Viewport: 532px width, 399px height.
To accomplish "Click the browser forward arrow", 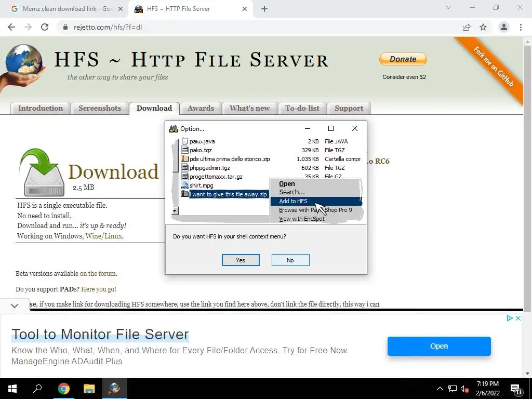I will [x=28, y=27].
